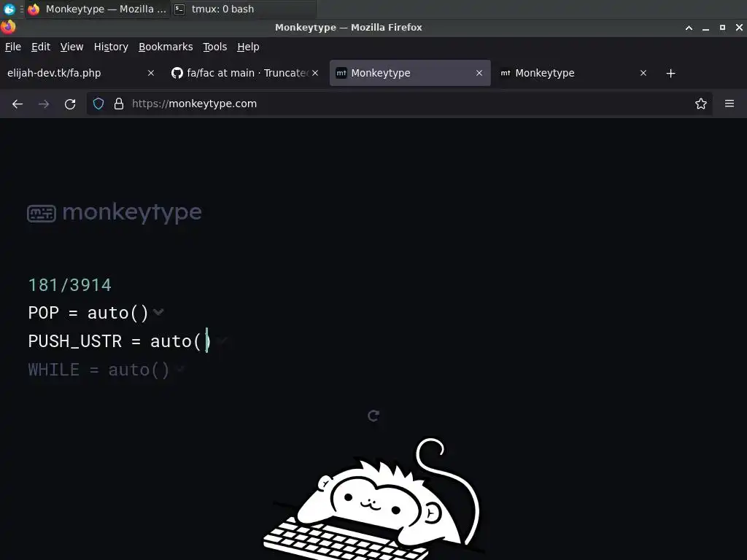This screenshot has height=560, width=747.
Task: Open the Help menu
Action: point(248,47)
